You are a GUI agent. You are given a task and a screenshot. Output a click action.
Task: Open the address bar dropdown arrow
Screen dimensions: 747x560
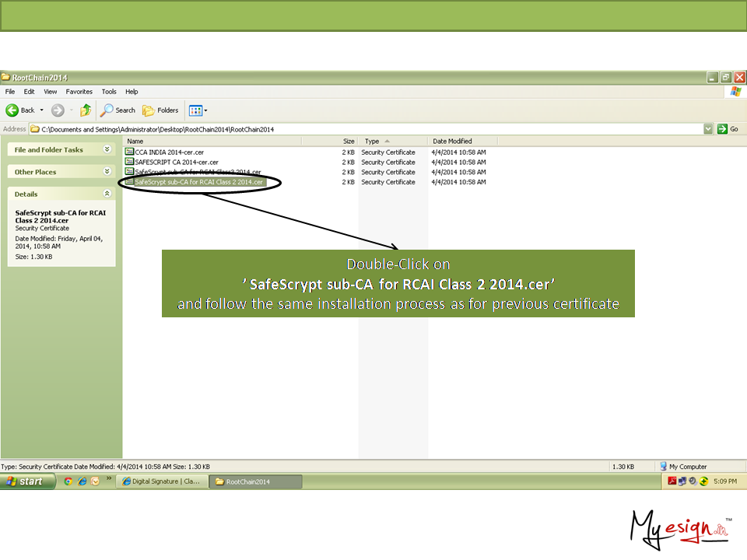708,129
